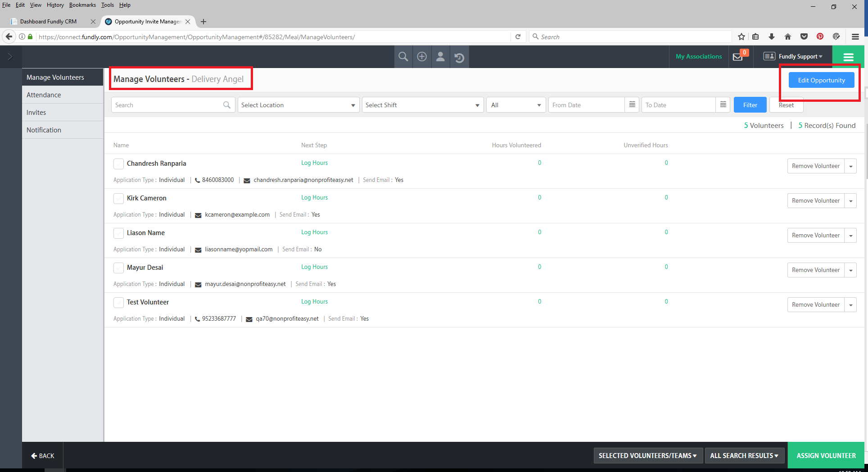Open the search magnifier in top navbar
Viewport: 868px width, 472px height.
[403, 57]
